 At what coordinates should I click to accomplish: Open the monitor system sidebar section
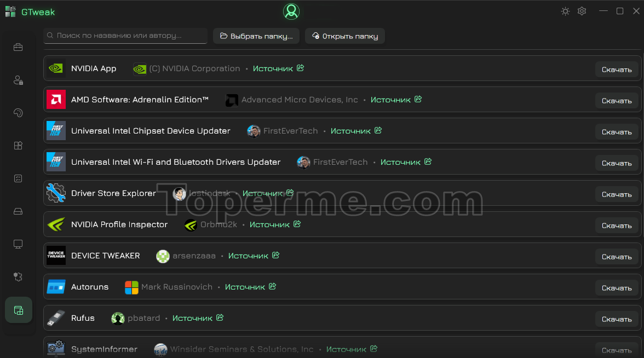tap(18, 244)
